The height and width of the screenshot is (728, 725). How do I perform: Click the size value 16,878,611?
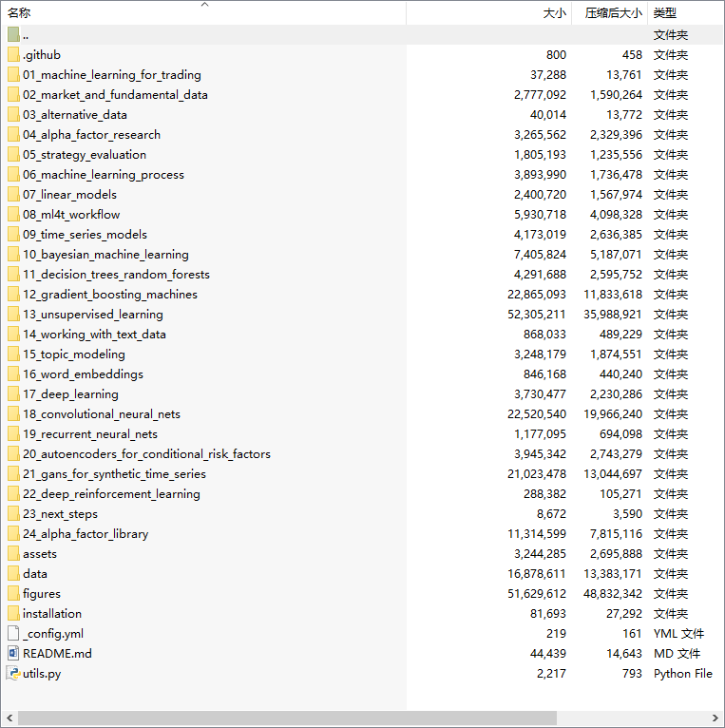537,573
